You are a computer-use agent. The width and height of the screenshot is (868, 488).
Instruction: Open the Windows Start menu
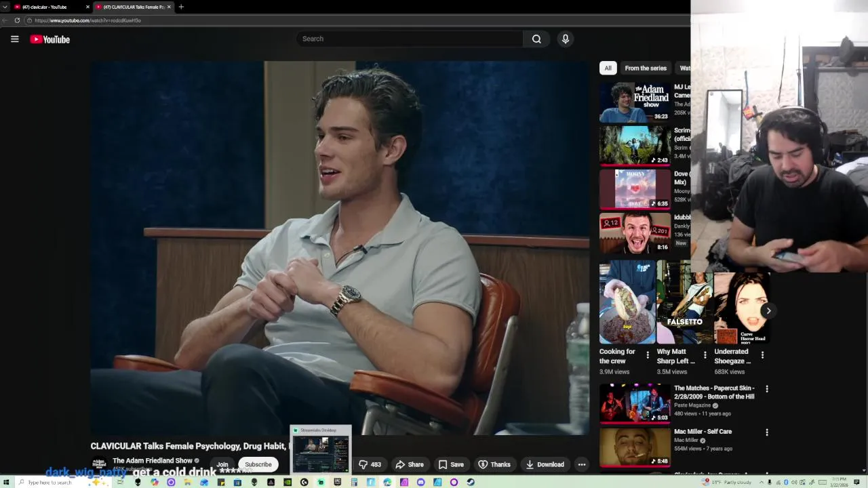tap(6, 482)
